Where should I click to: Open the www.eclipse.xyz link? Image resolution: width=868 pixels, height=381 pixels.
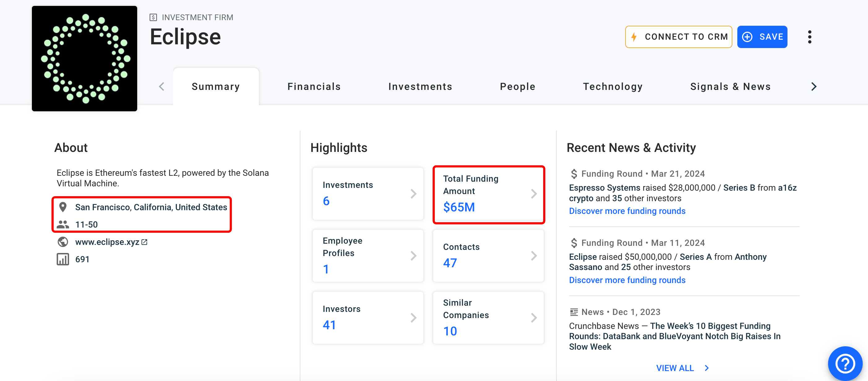pyautogui.click(x=107, y=242)
